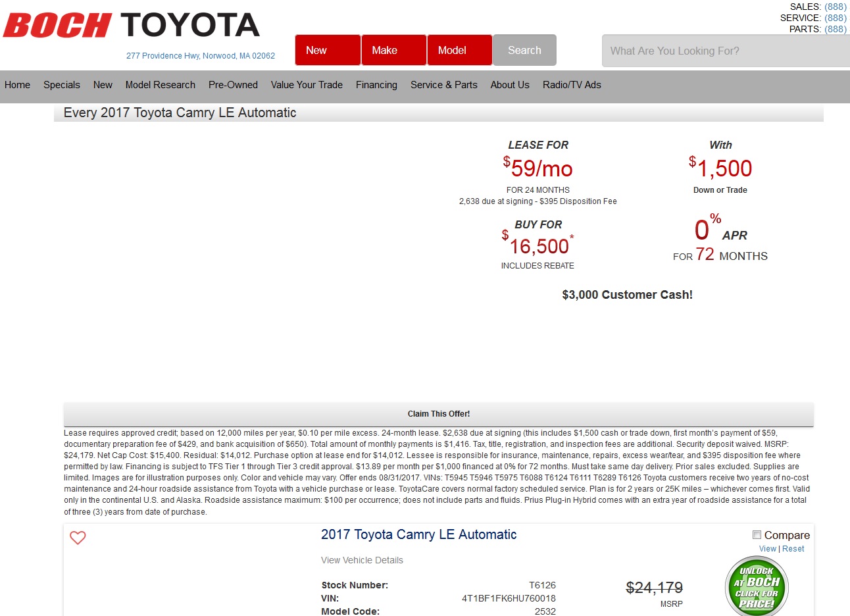Viewport: 850px width, 616px height.
Task: Click the $1,500 down or trade amount
Action: click(x=720, y=168)
